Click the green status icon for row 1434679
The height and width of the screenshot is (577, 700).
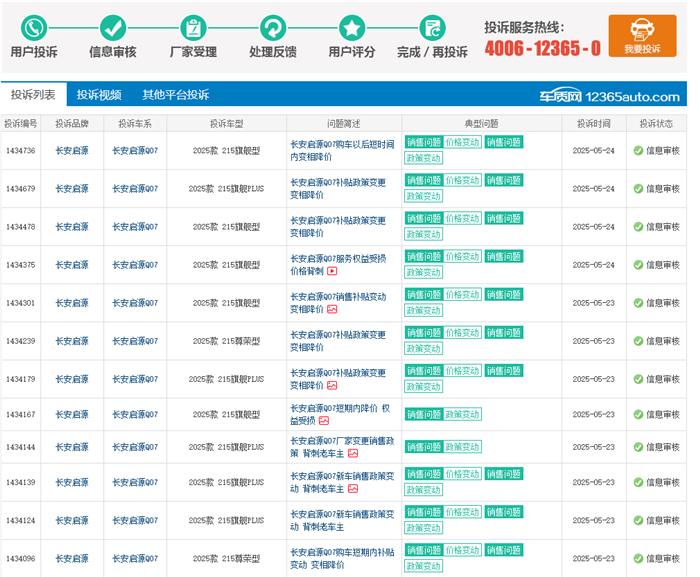point(638,189)
